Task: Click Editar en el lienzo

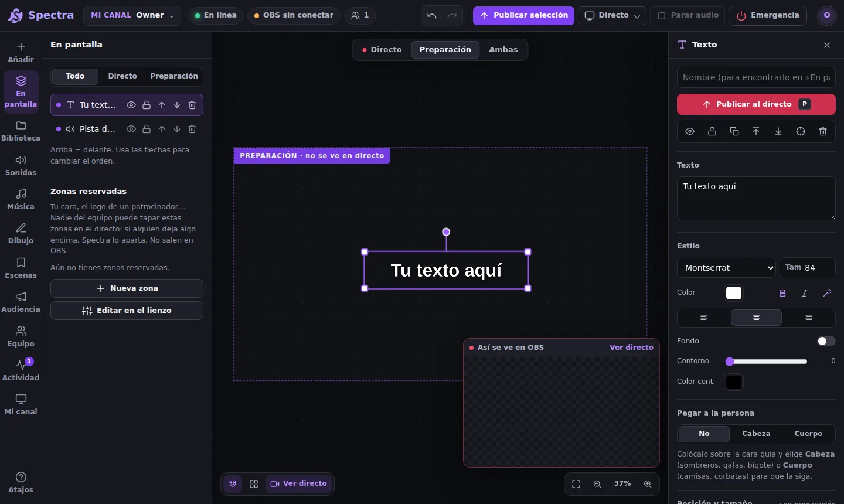Action: tap(127, 311)
